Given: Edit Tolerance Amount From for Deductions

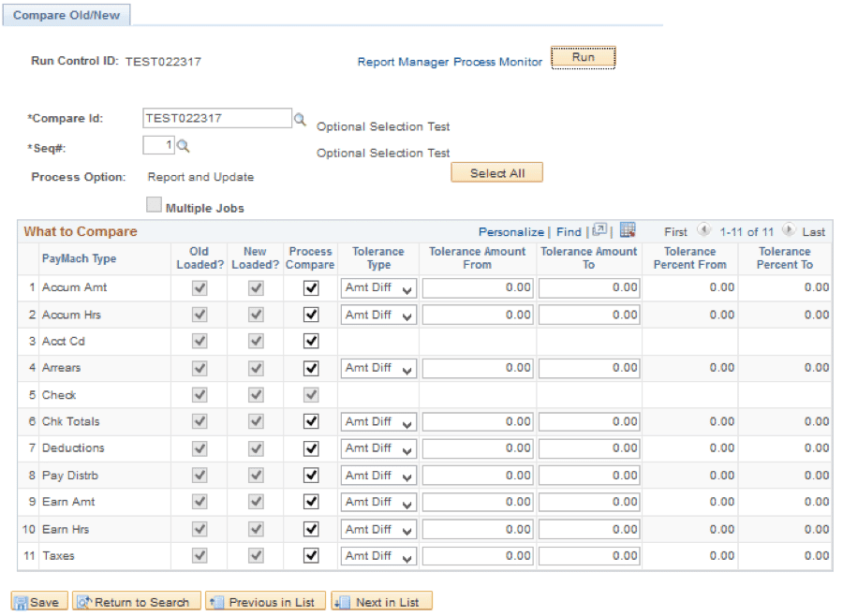Looking at the screenshot, I should [x=478, y=448].
